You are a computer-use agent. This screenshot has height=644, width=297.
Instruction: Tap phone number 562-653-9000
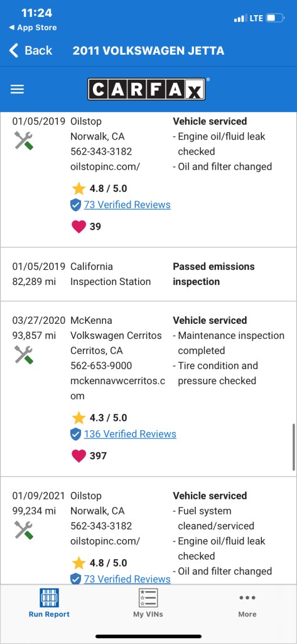[101, 365]
